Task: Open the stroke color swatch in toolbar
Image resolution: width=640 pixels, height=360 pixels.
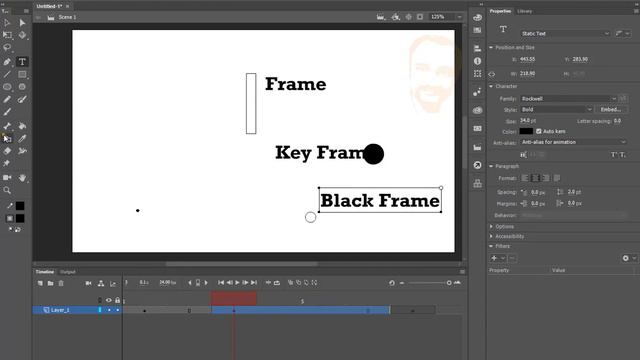Action: click(20, 206)
